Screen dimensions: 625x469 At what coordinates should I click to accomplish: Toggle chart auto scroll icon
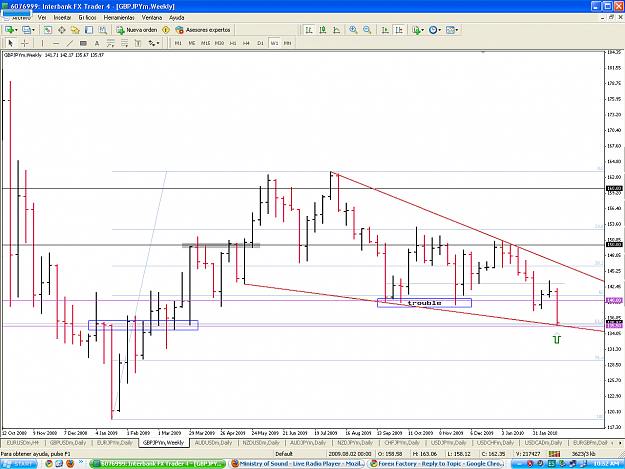pyautogui.click(x=385, y=30)
